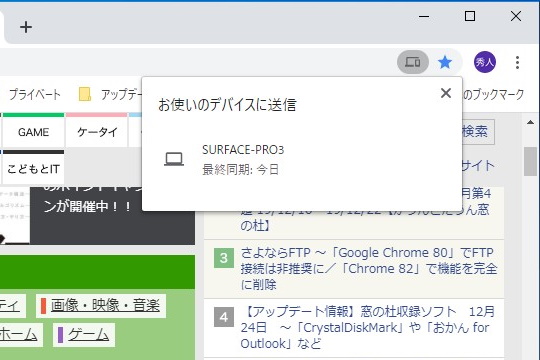Open the 秀人 profile avatar
The height and width of the screenshot is (360, 540).
485,62
